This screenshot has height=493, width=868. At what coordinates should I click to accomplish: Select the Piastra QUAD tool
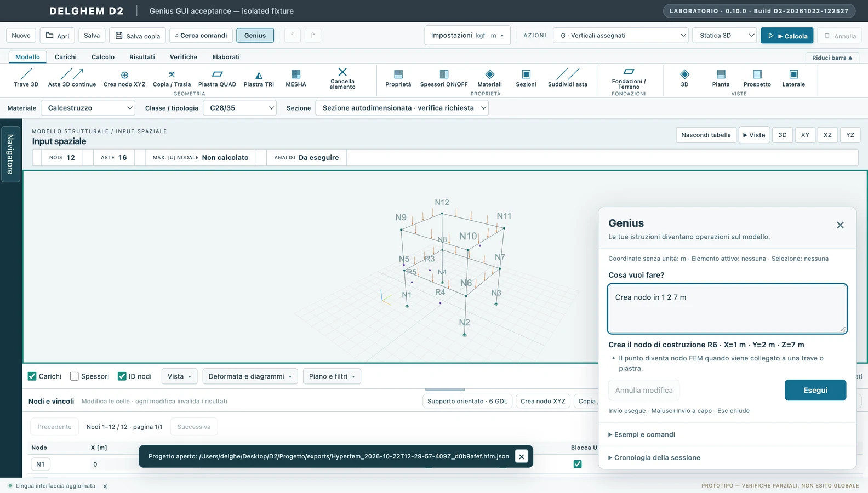click(x=217, y=78)
